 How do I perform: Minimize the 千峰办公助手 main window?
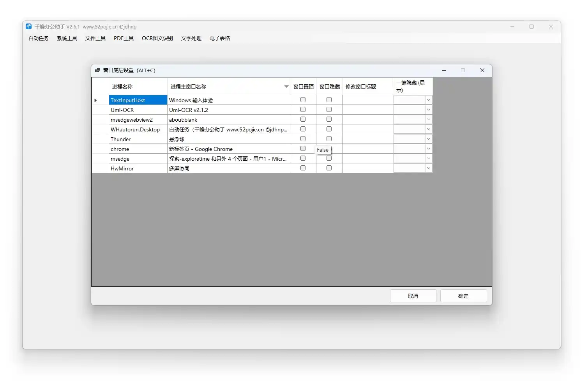point(512,27)
